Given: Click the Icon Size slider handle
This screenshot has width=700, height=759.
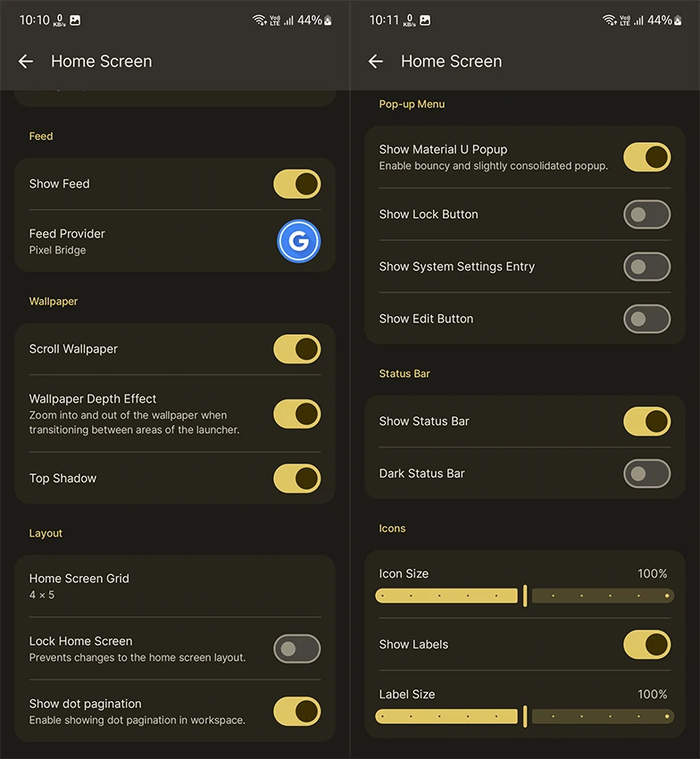Looking at the screenshot, I should click(525, 596).
